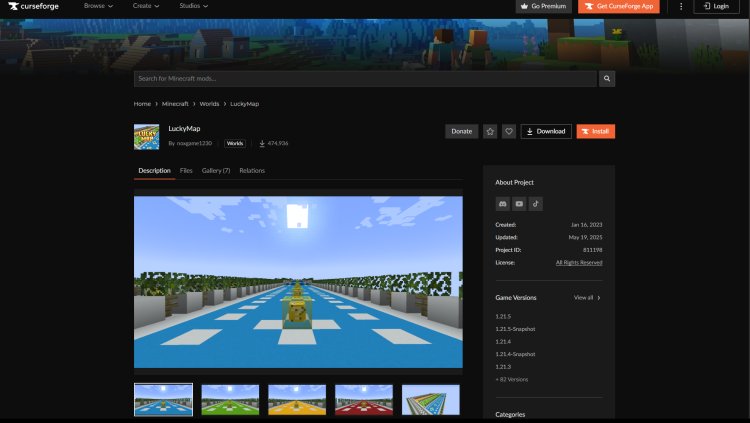Open the Relations tab
The height and width of the screenshot is (423, 750).
(x=252, y=170)
